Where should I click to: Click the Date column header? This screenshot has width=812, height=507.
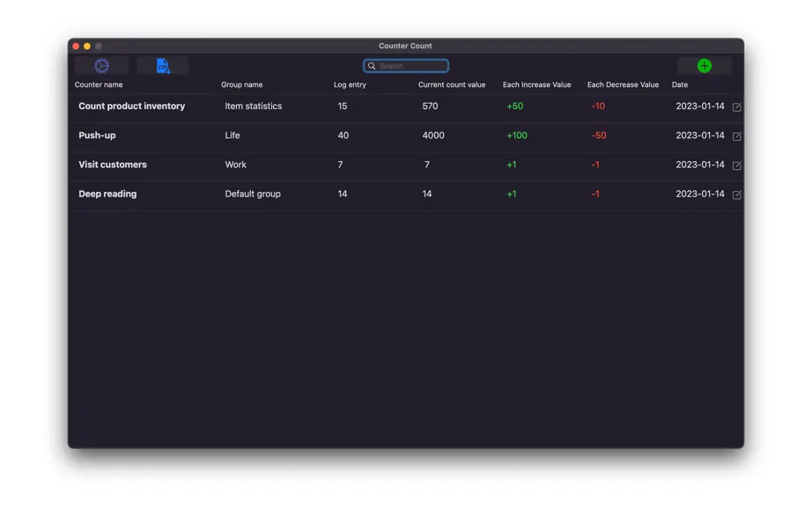[679, 84]
